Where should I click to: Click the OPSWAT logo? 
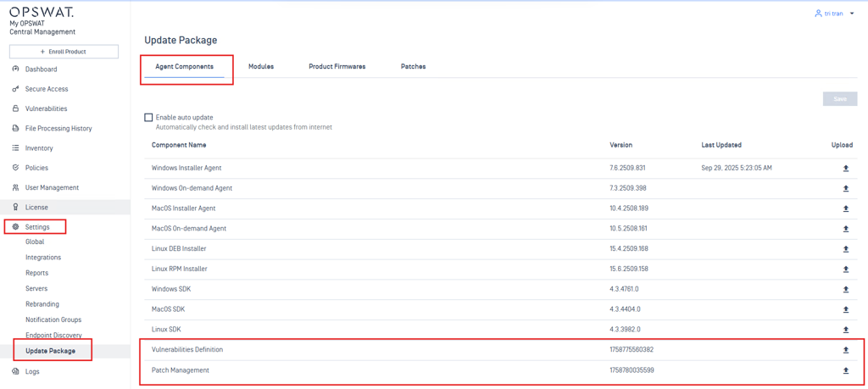(x=41, y=12)
